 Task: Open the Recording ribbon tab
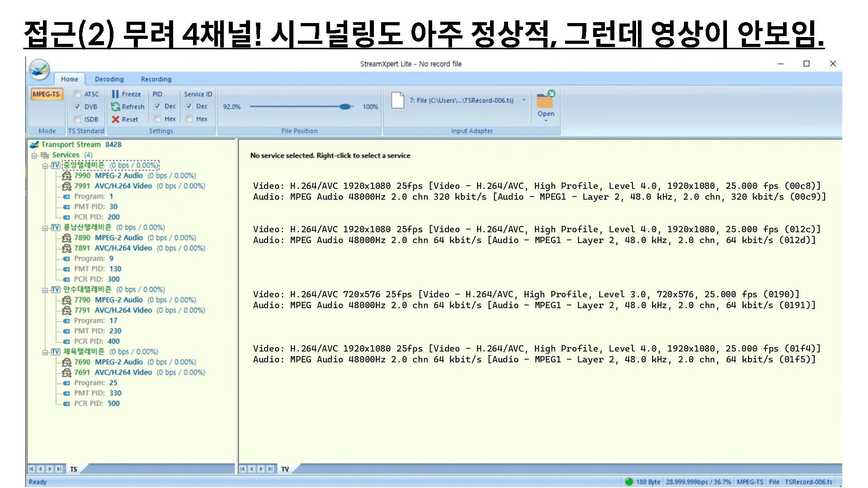156,79
